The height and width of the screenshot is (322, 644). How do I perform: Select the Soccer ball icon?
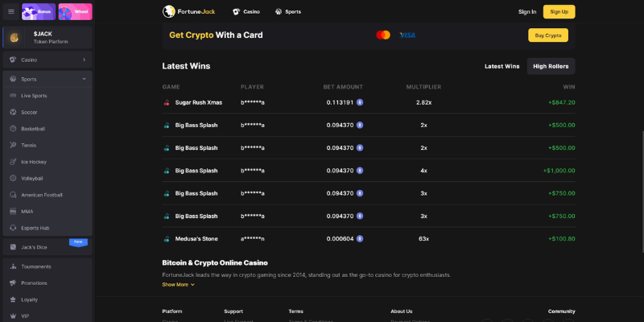(13, 112)
